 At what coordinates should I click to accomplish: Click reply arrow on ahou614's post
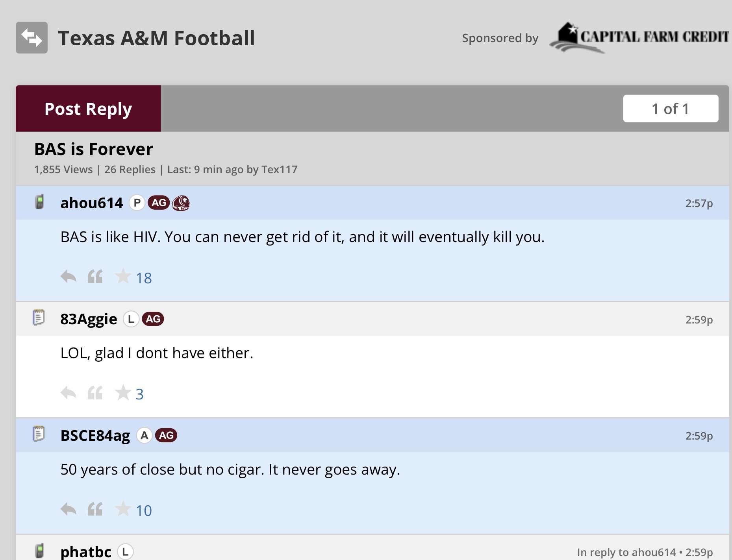click(x=69, y=277)
